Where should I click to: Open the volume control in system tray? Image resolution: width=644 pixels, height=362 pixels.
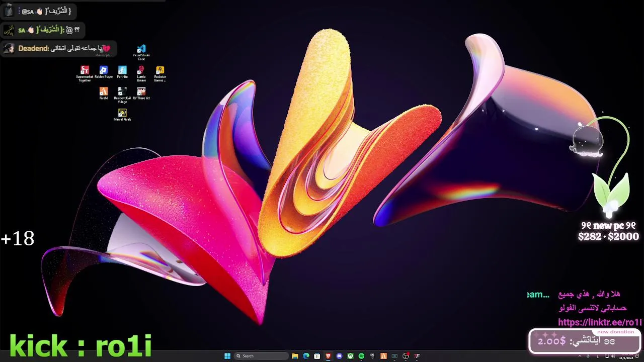[x=613, y=356]
